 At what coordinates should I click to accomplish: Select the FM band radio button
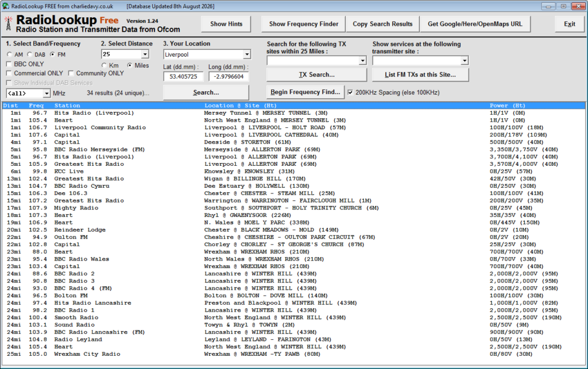tap(52, 55)
